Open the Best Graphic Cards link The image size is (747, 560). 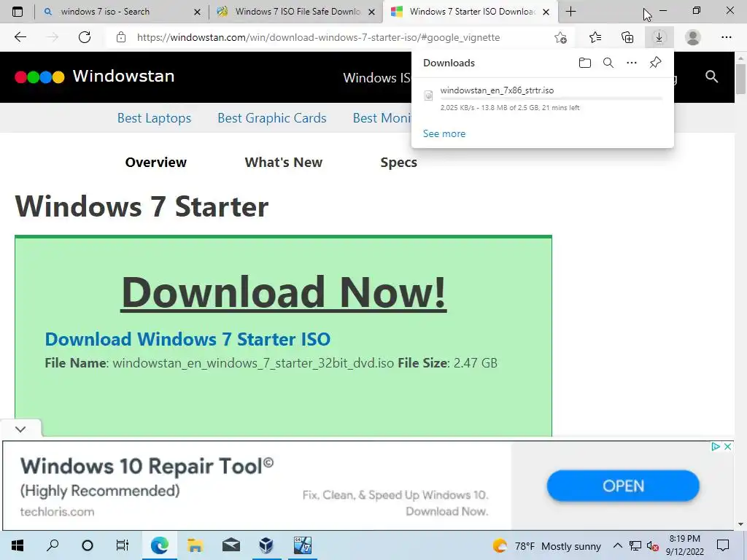[x=272, y=117]
